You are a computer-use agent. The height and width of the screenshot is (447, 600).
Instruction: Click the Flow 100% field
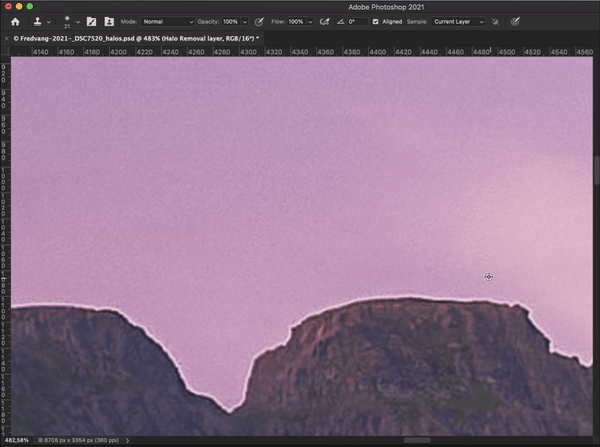[x=297, y=22]
